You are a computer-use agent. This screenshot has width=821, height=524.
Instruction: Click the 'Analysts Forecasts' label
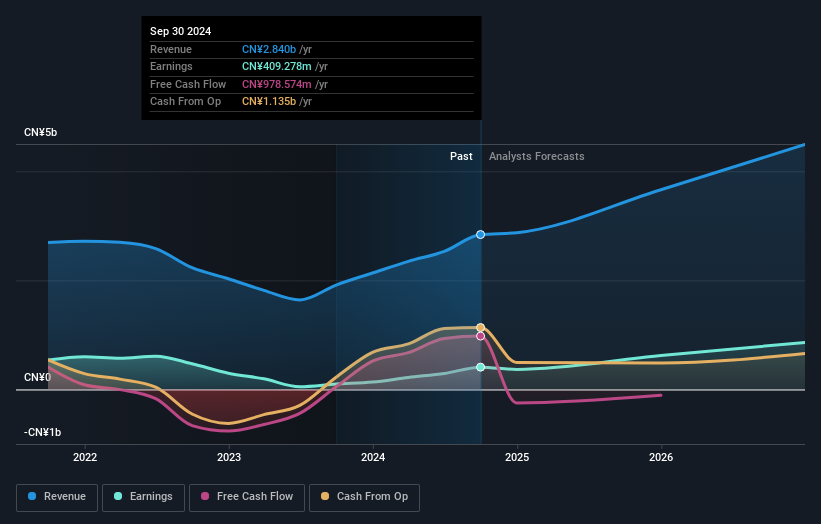pos(537,157)
